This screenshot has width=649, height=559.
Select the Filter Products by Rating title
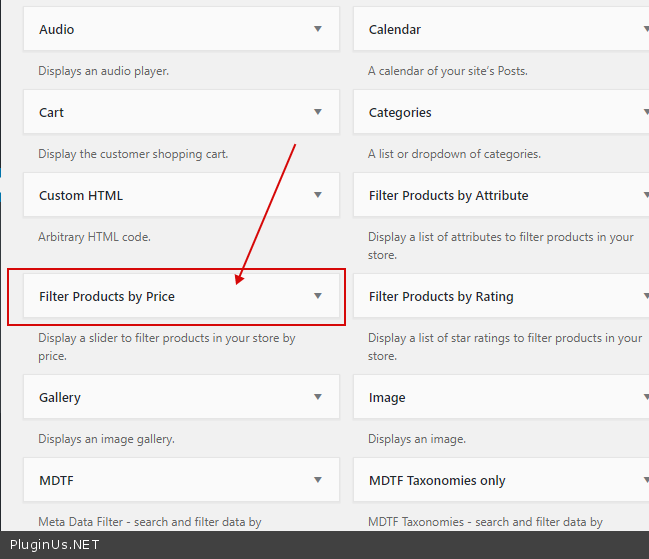coord(441,296)
